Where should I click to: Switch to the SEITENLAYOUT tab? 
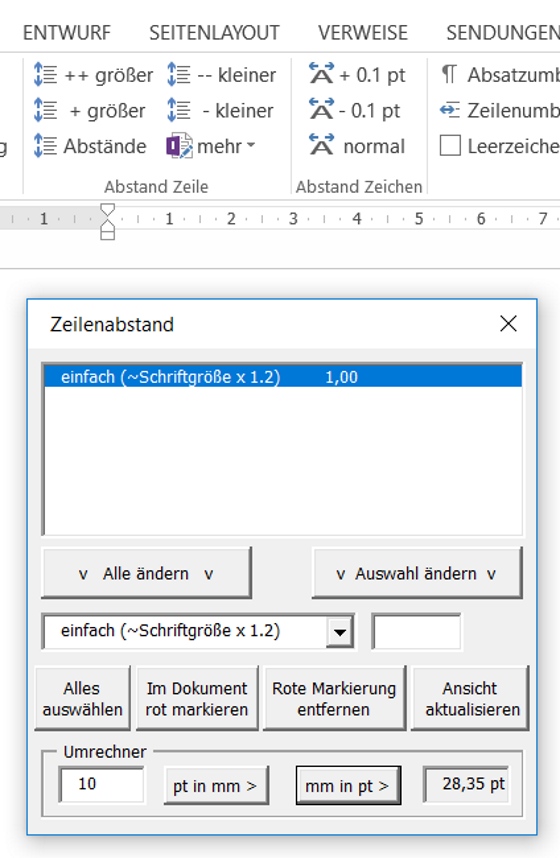click(214, 33)
